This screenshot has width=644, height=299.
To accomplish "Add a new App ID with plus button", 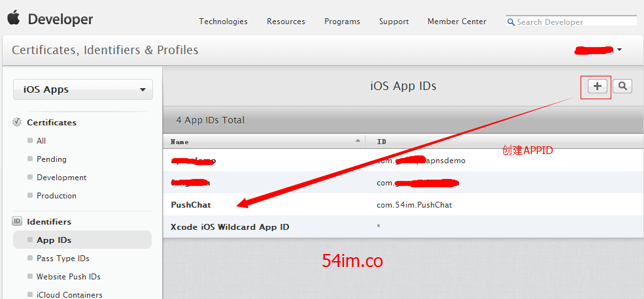I will point(597,86).
